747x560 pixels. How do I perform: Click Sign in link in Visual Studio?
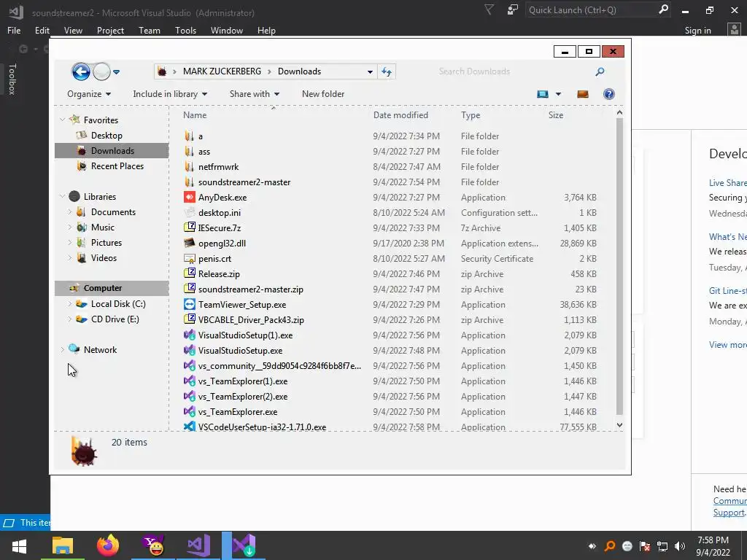tap(697, 31)
